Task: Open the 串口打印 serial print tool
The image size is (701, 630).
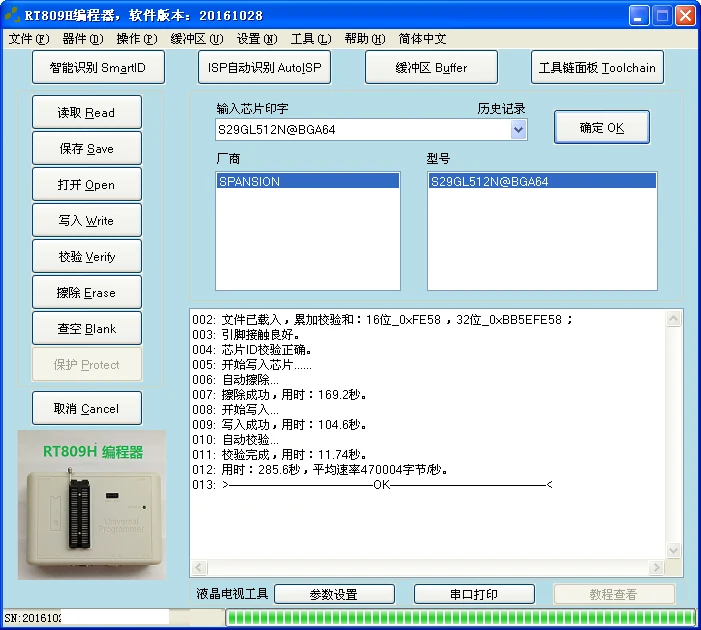Action: click(x=474, y=594)
